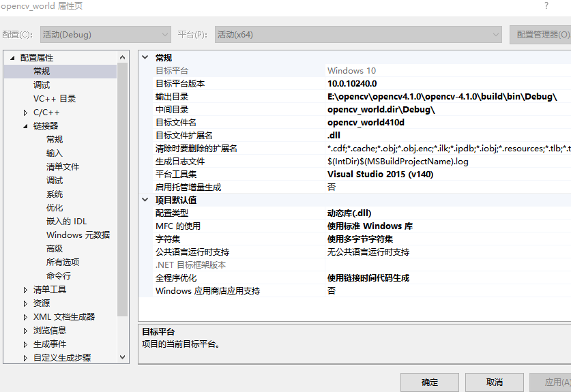This screenshot has height=392, width=571.
Task: Collapse the 项目默认值 property group chevron
Action: point(145,200)
